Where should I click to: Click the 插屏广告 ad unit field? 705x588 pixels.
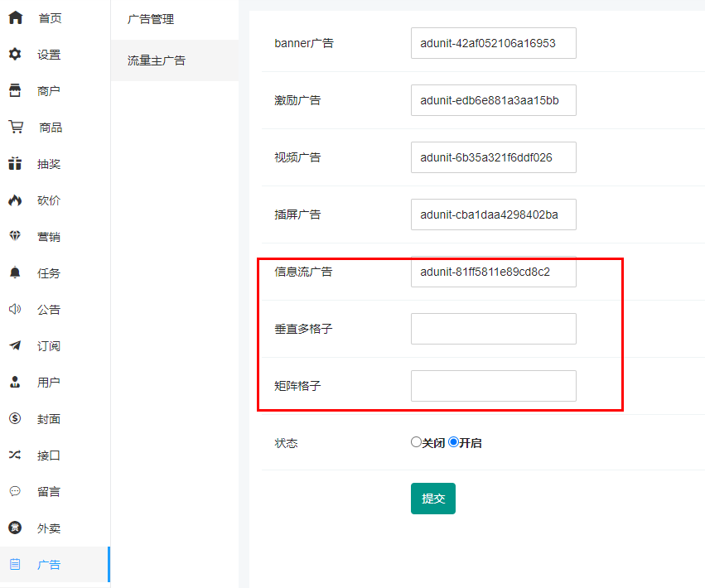(x=493, y=214)
